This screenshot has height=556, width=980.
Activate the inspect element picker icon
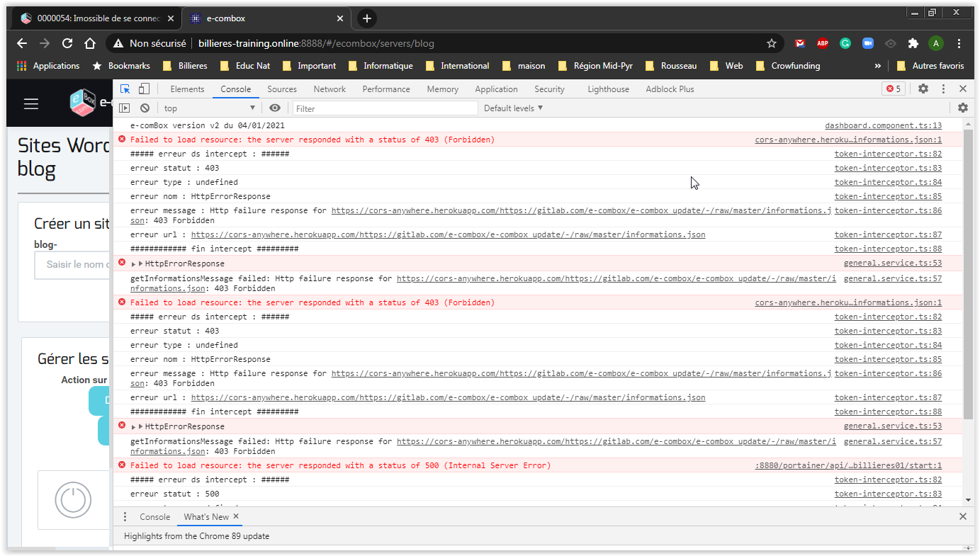(x=125, y=89)
